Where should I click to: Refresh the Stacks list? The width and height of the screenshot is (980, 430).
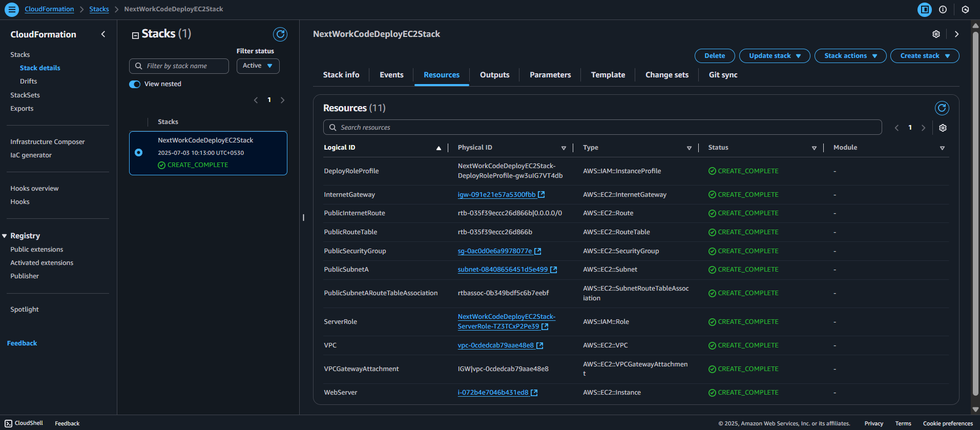[280, 34]
